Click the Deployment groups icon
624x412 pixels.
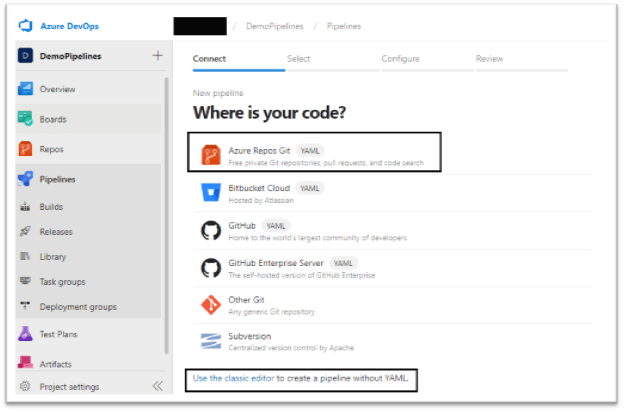25,306
